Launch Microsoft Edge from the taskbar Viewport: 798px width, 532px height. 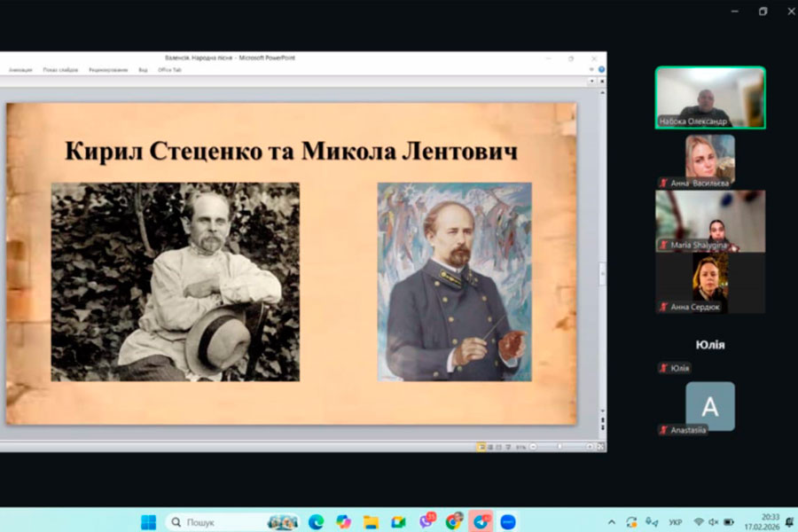tap(316, 522)
